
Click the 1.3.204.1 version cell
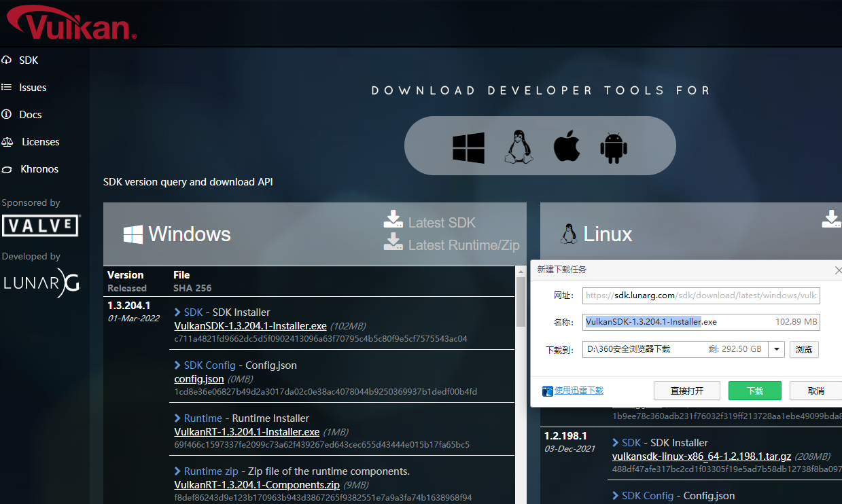coord(129,306)
